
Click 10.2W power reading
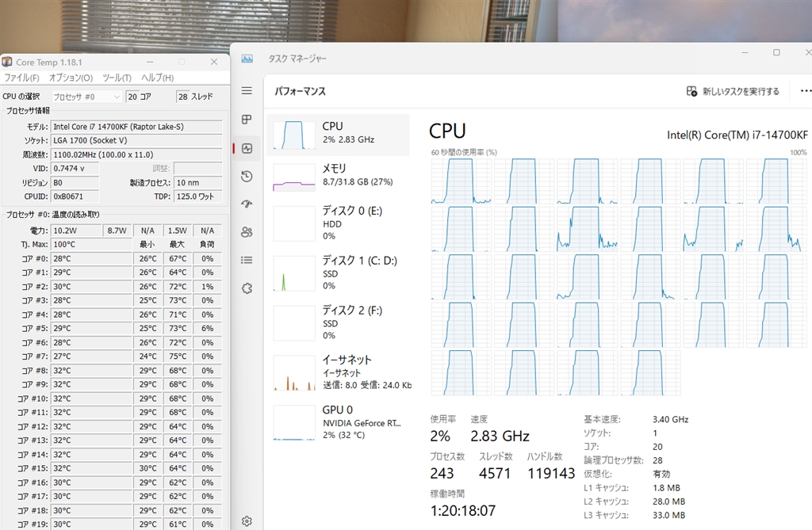[75, 231]
